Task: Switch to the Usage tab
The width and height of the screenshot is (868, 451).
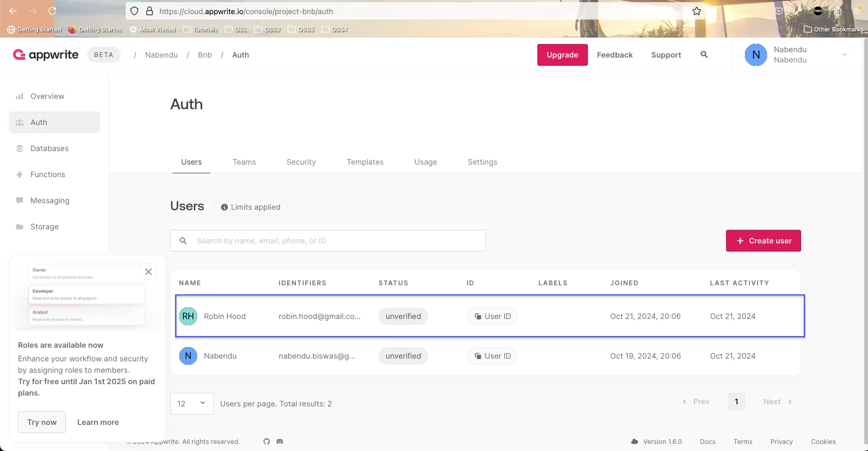Action: pos(425,162)
